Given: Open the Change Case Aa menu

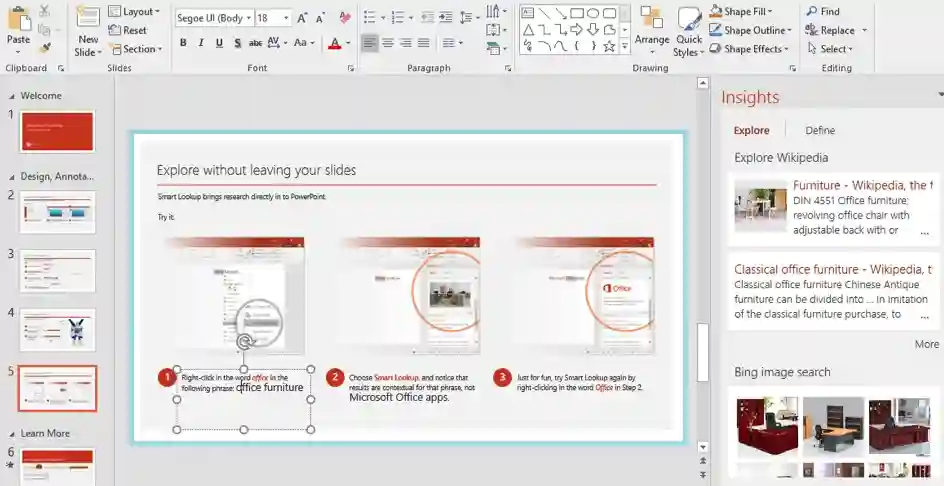Looking at the screenshot, I should (x=304, y=43).
